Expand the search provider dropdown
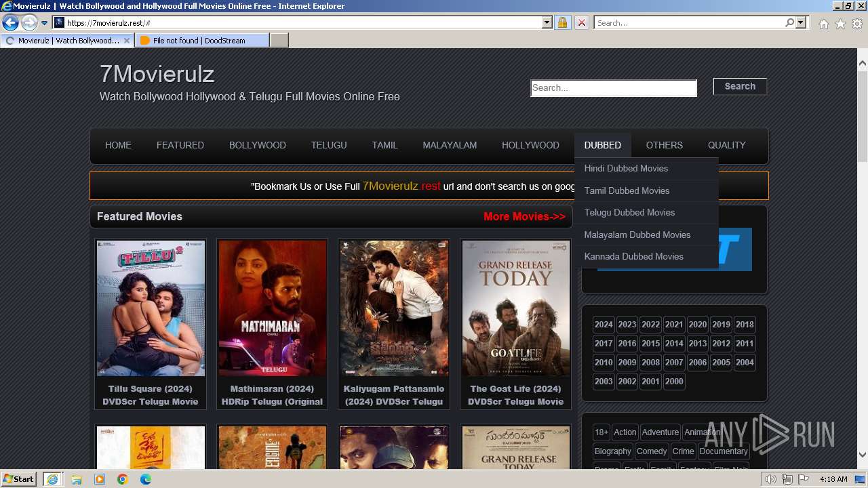 pyautogui.click(x=801, y=23)
